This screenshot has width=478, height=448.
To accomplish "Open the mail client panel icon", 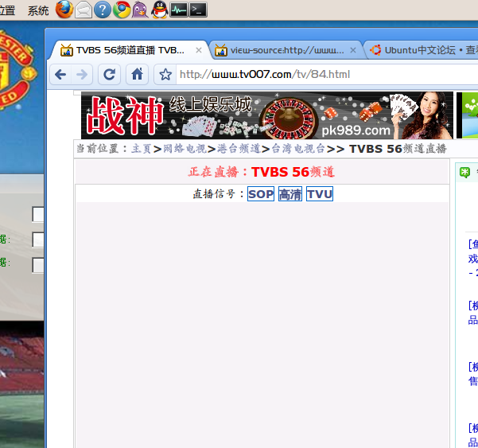I will tap(84, 10).
